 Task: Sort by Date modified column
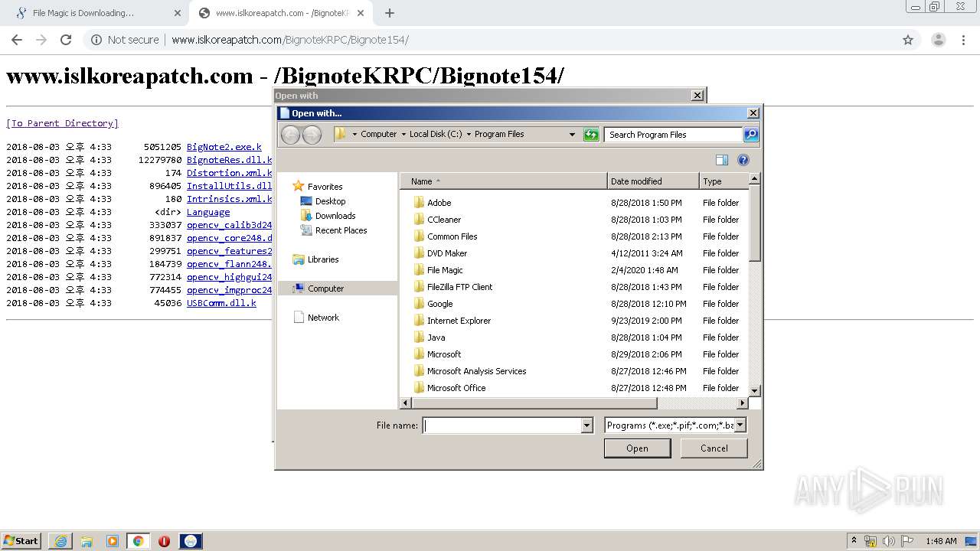[653, 181]
